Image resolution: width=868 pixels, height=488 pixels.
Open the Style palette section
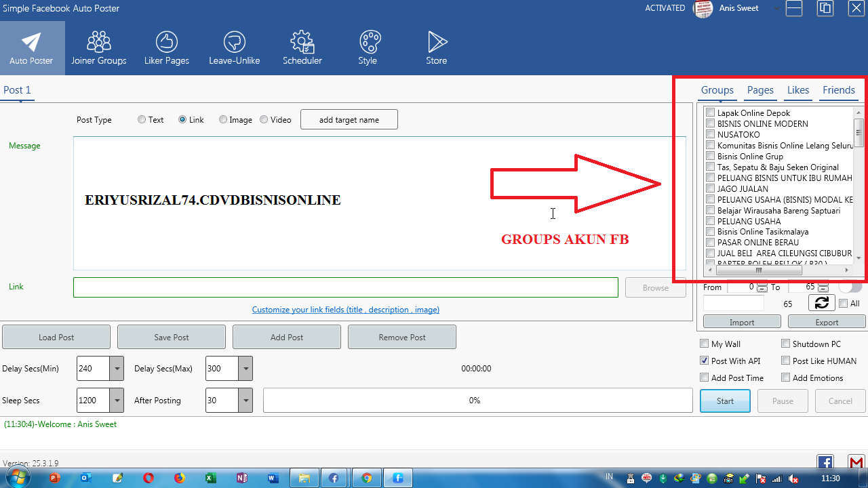click(x=368, y=48)
